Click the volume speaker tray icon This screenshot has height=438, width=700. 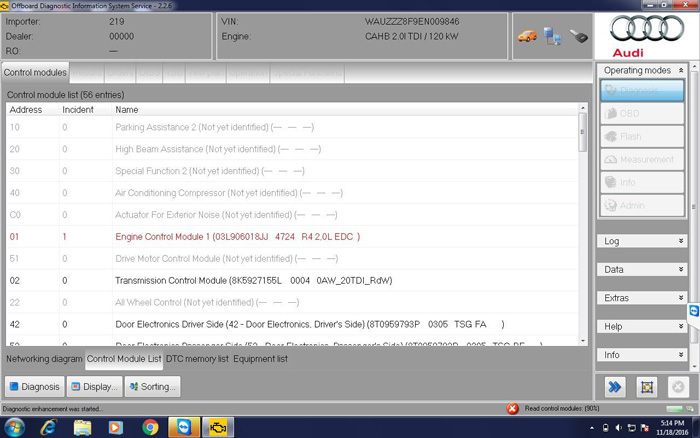click(x=618, y=428)
